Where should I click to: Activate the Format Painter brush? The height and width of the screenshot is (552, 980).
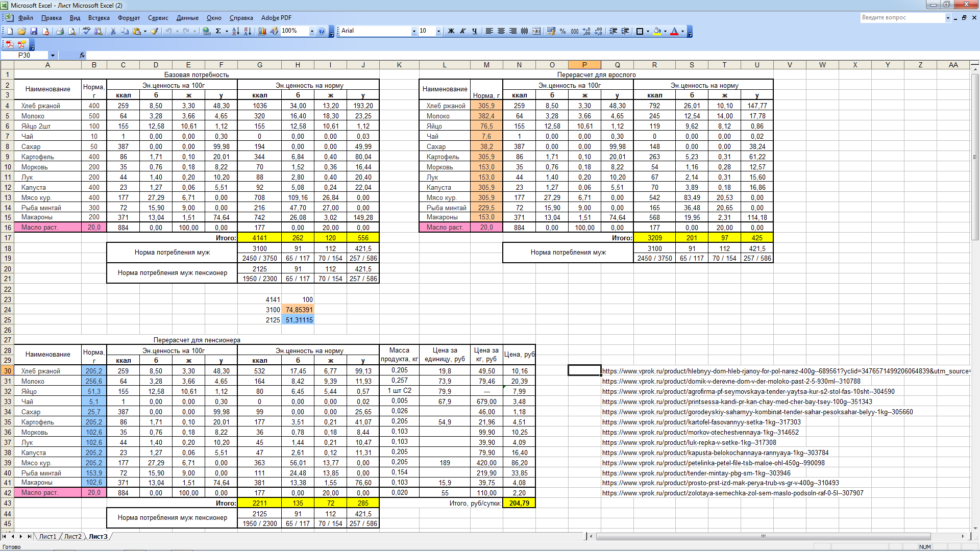(155, 31)
